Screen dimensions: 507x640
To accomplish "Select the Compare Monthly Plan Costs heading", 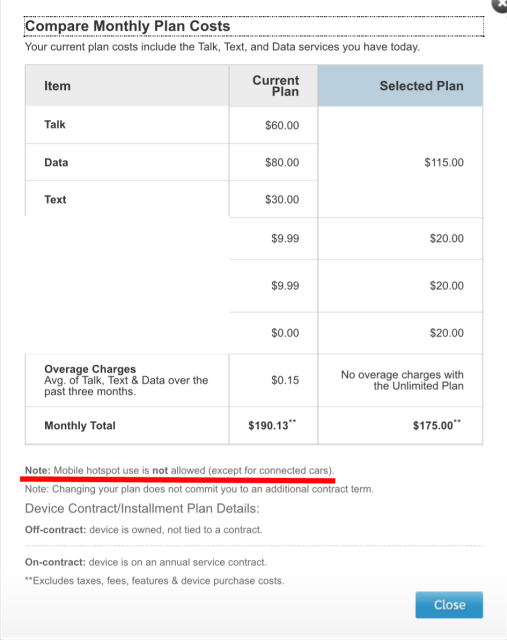I will click(128, 26).
